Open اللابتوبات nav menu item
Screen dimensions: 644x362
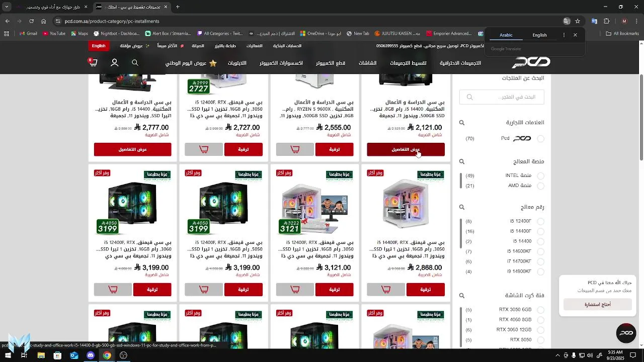click(237, 63)
